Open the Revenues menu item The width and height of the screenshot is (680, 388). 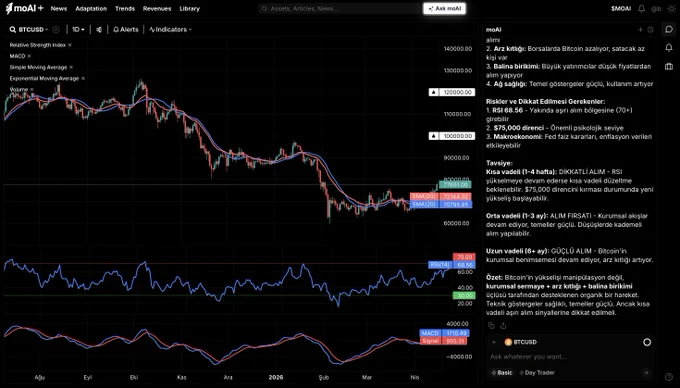pos(157,9)
